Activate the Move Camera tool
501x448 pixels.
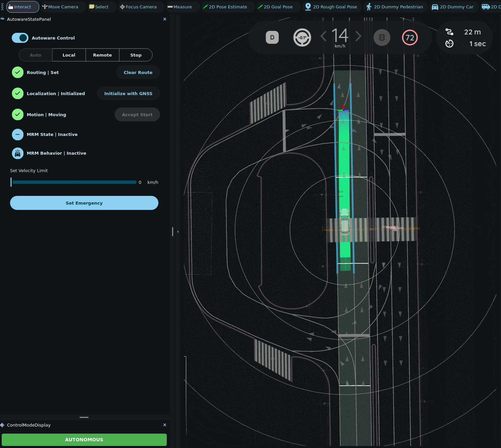(60, 7)
